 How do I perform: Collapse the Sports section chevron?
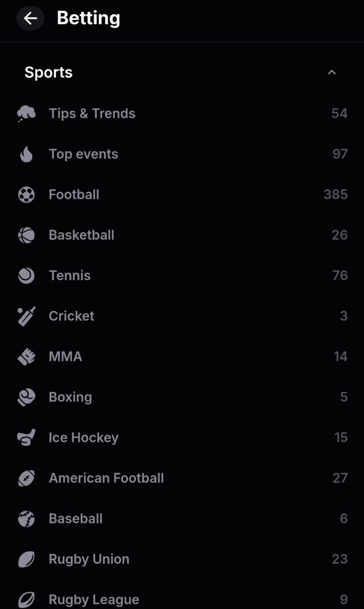pos(332,72)
